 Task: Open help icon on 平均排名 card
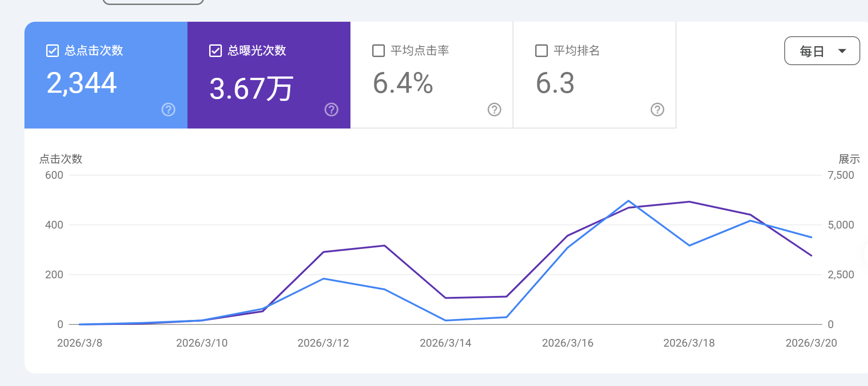tap(657, 110)
